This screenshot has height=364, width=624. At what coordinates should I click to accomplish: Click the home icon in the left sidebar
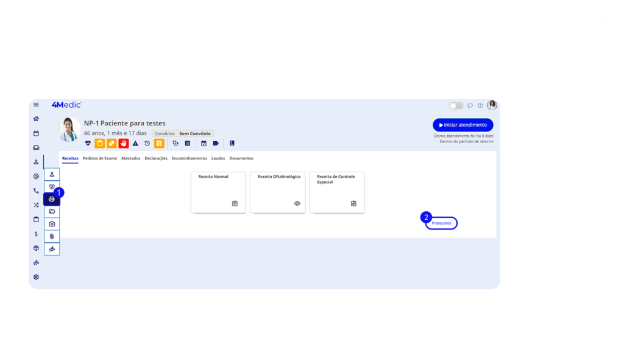(x=36, y=119)
